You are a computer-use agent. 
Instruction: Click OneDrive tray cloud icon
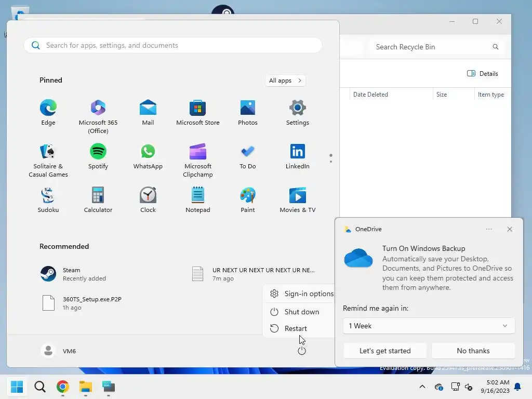438,387
